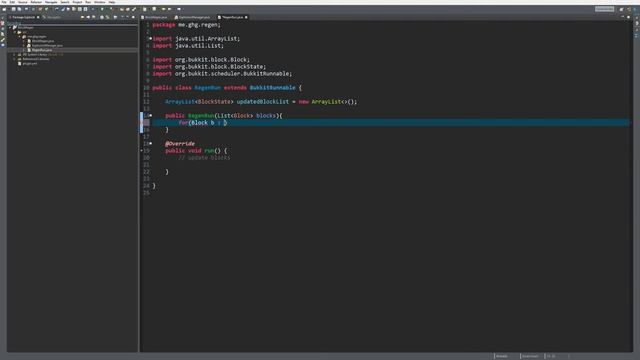Open the Window menu
Image resolution: width=640 pixels, height=360 pixels.
[x=100, y=2]
